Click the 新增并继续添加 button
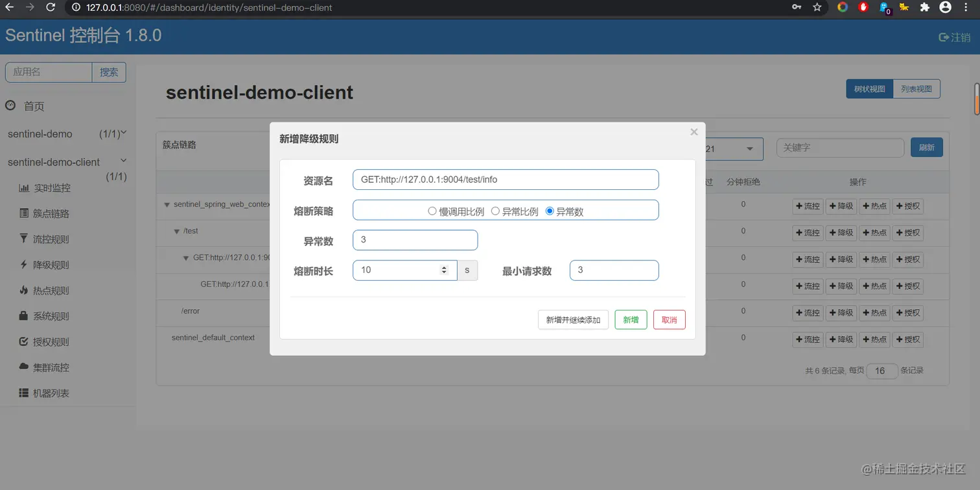 (x=573, y=320)
